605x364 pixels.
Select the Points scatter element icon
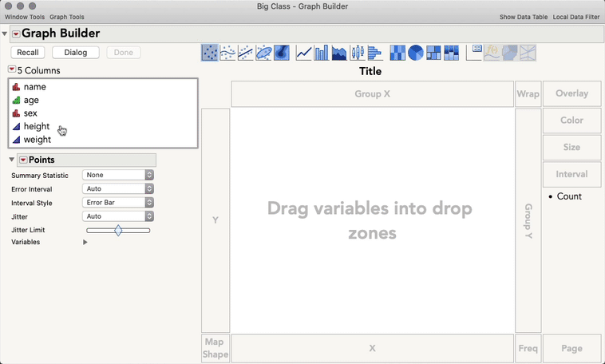[209, 53]
